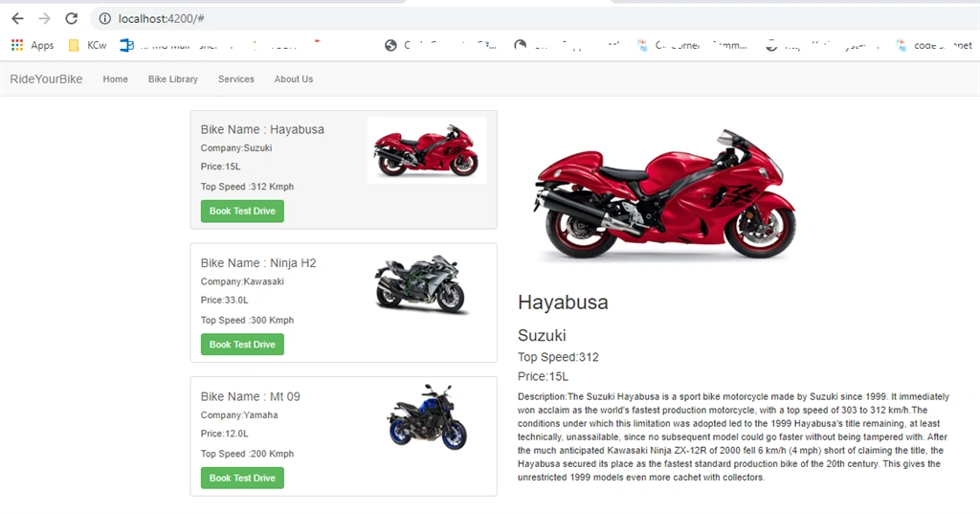Select the Mt 09 bike thumbnail

pos(428,416)
